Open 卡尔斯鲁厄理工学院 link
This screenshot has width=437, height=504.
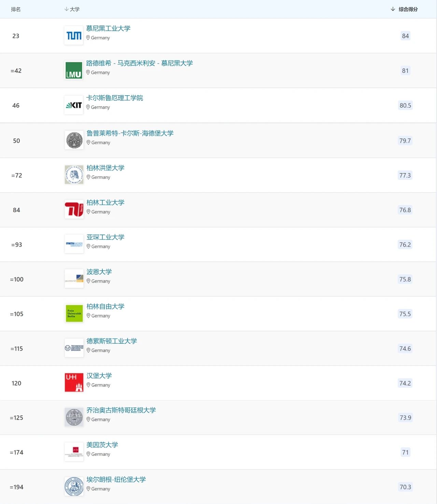pyautogui.click(x=115, y=98)
